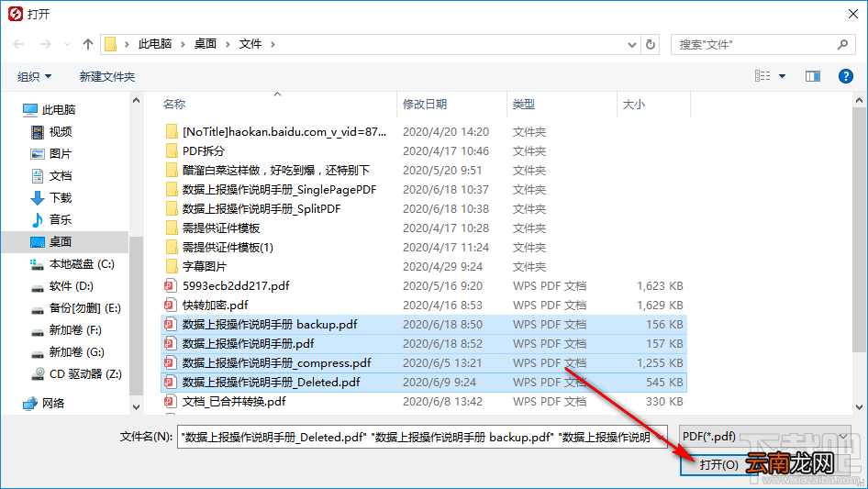Open 视频 in the sidebar
Image resolution: width=868 pixels, height=489 pixels.
(x=51, y=132)
